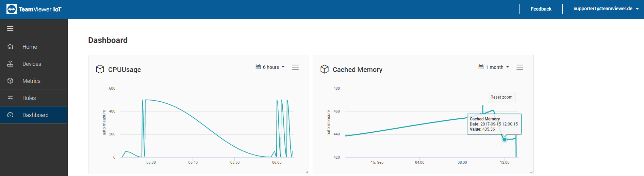The width and height of the screenshot is (644, 176).
Task: Click the Metrics cube icon
Action: [10, 81]
